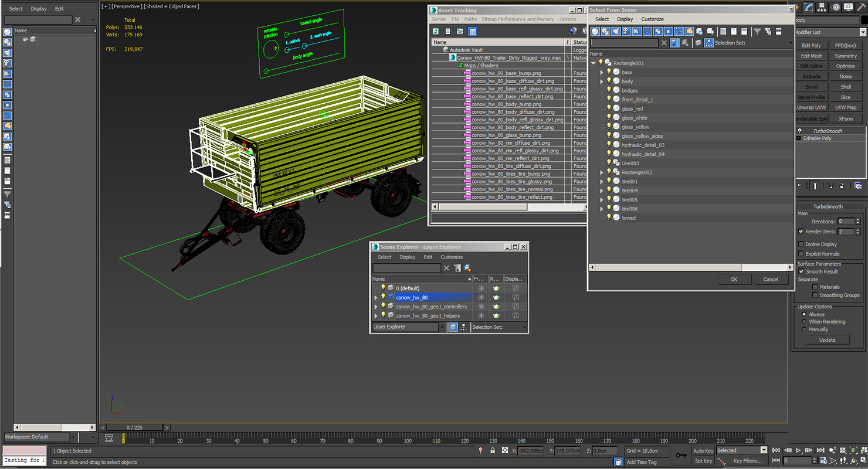This screenshot has width=868, height=469.
Task: Freeze conow_hw_80_geo1_helpers layer snowflake
Action: pos(481,315)
